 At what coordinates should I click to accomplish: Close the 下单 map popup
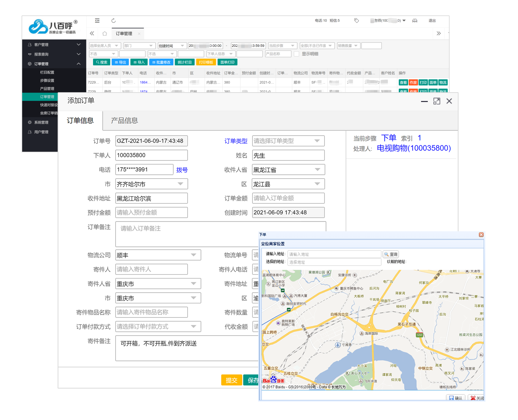pos(481,235)
